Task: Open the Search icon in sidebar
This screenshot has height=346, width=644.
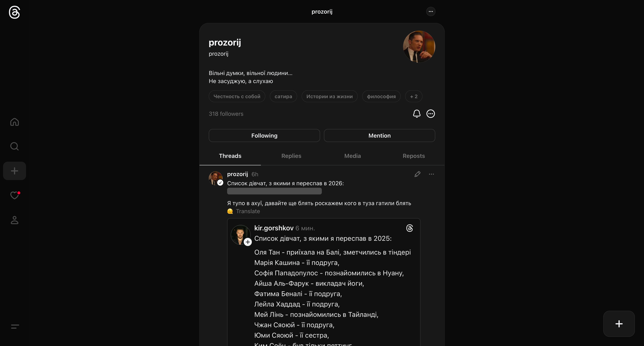Action: [15, 146]
